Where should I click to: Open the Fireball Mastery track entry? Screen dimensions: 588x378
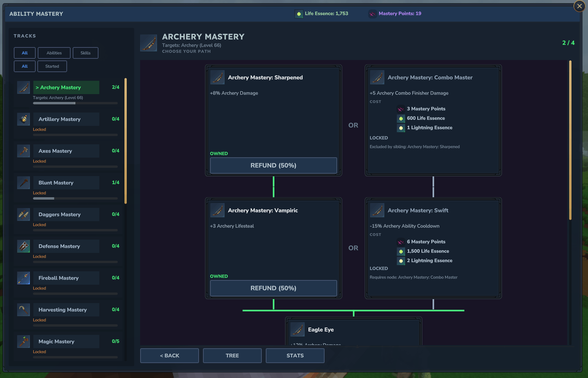68,283
